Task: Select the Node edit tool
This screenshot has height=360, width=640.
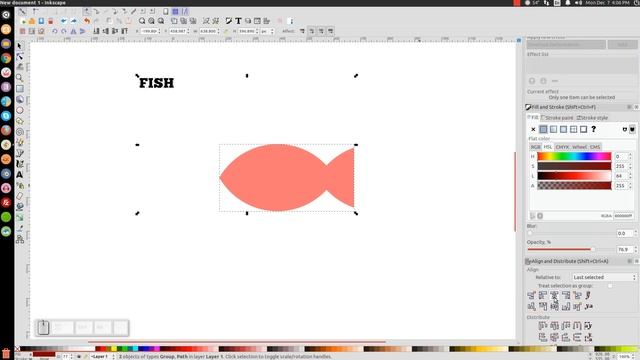Action: pos(20,56)
